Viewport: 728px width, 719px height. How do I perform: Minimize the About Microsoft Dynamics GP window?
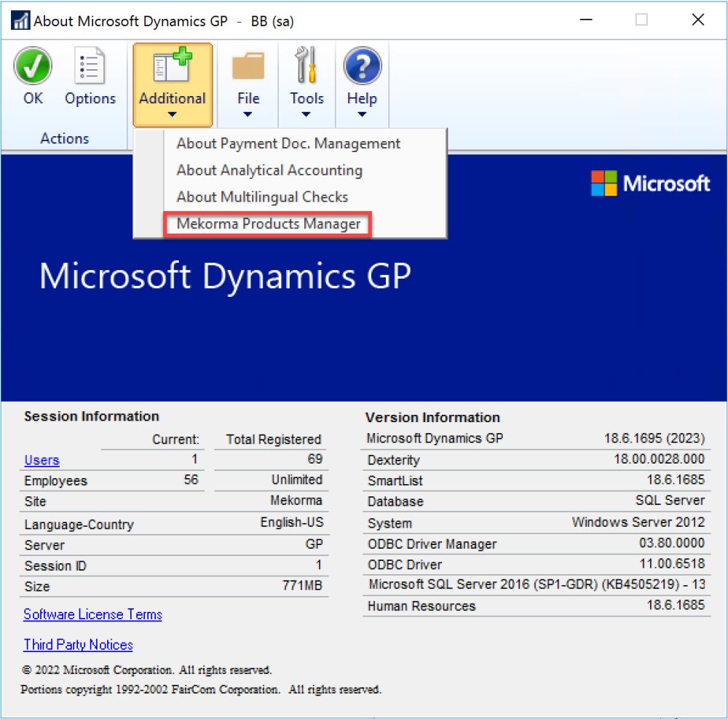click(586, 20)
